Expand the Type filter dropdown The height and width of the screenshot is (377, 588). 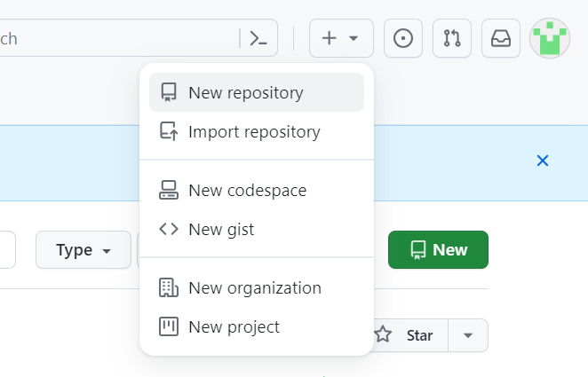coord(83,250)
